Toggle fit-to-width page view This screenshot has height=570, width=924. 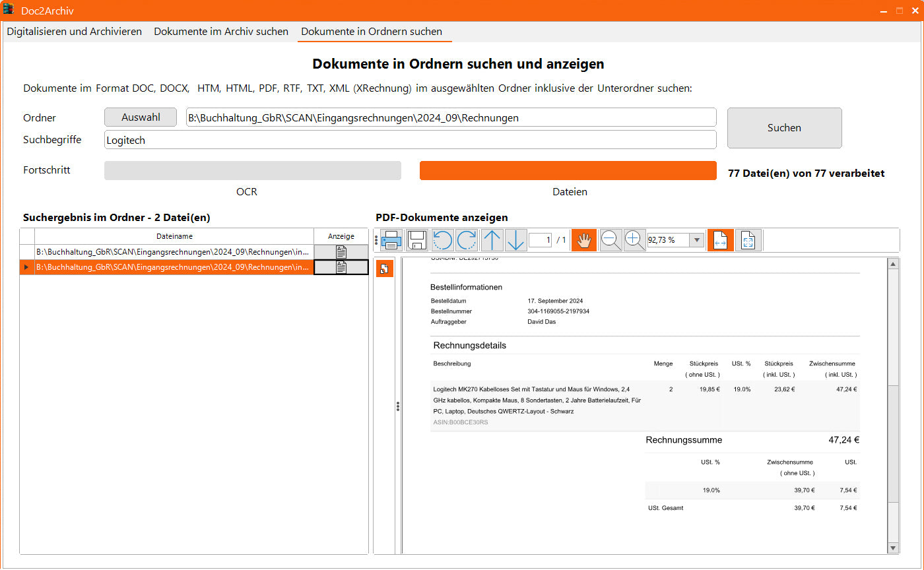[x=720, y=240]
